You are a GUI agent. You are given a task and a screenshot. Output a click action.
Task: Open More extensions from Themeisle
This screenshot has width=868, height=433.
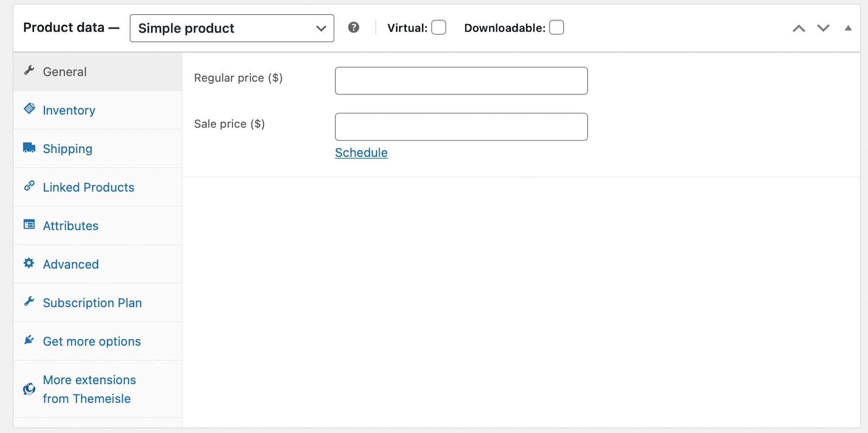(90, 389)
